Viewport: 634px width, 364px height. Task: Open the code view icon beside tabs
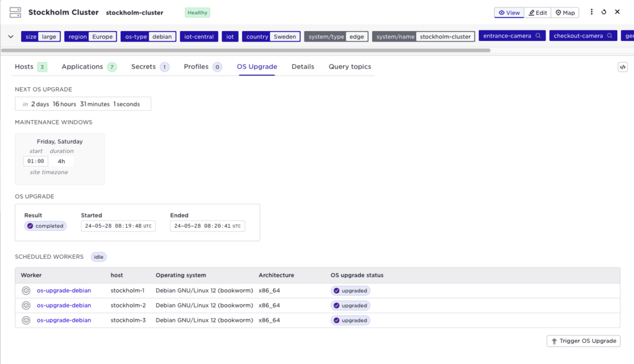click(x=622, y=67)
